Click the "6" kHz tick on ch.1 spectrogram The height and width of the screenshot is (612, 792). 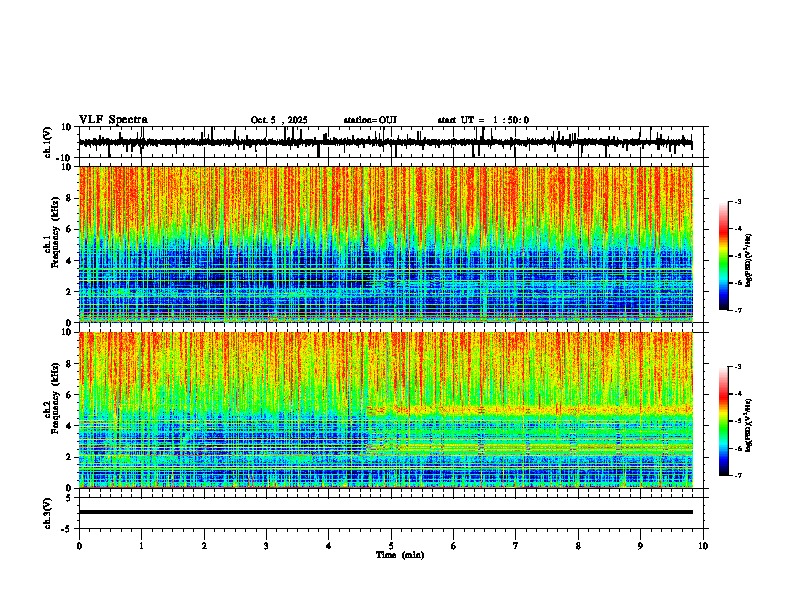(69, 230)
